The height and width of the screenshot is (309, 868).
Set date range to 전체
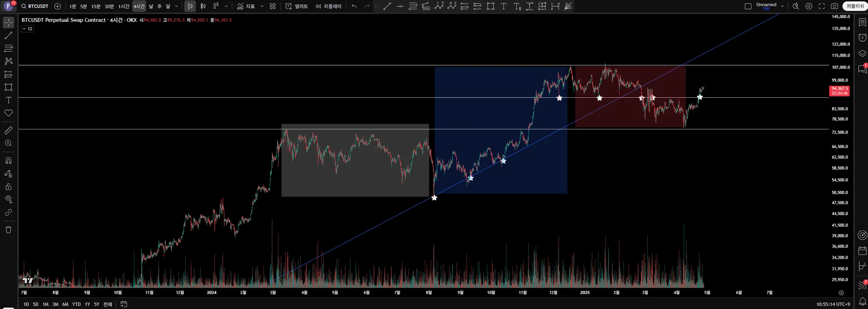108,304
